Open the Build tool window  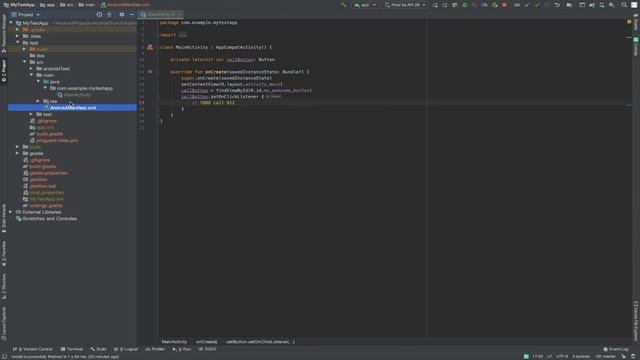pyautogui.click(x=98, y=349)
